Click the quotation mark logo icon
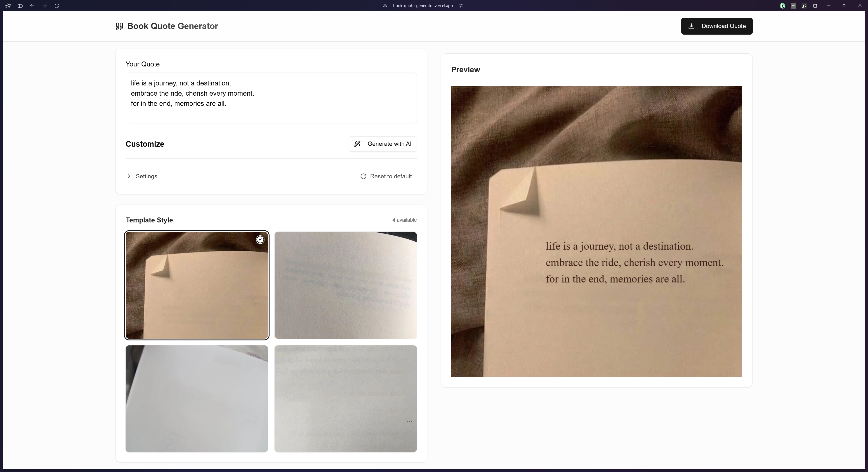868x472 pixels. [x=119, y=26]
